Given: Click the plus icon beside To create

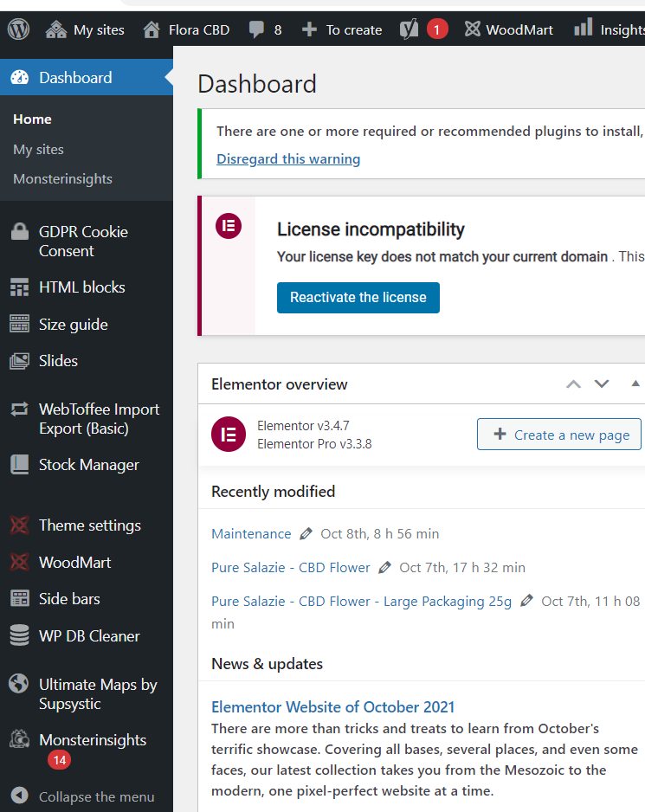Looking at the screenshot, I should pyautogui.click(x=309, y=29).
